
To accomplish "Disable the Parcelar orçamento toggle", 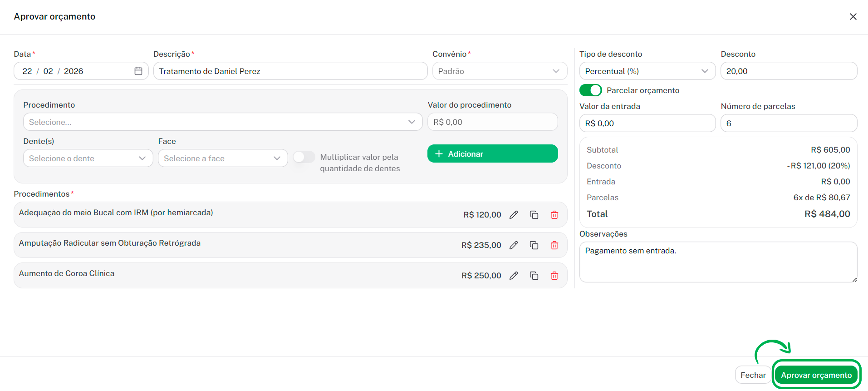I will [590, 90].
